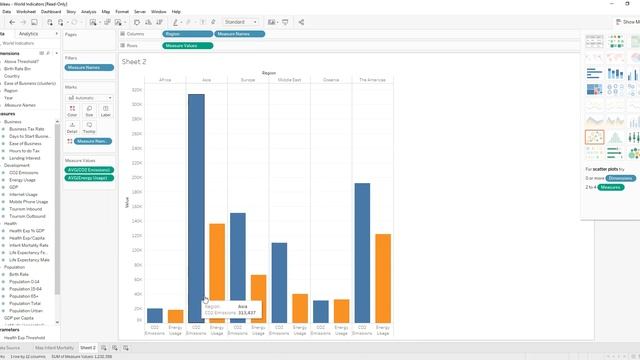The height and width of the screenshot is (360, 640).
Task: Click the Presentation Mode toolbar icon
Action: (285, 22)
